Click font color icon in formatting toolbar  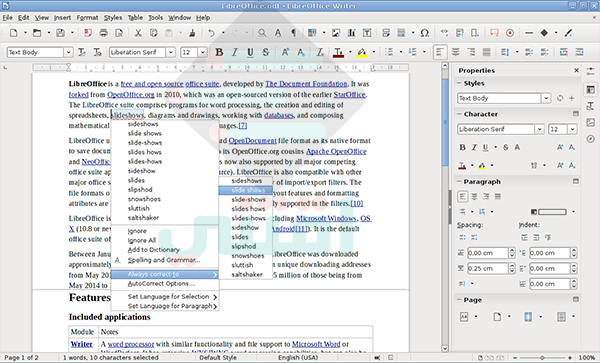click(338, 52)
